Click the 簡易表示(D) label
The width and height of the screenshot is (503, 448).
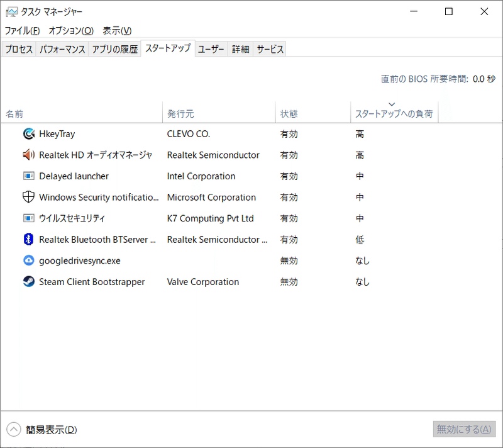[x=52, y=430]
